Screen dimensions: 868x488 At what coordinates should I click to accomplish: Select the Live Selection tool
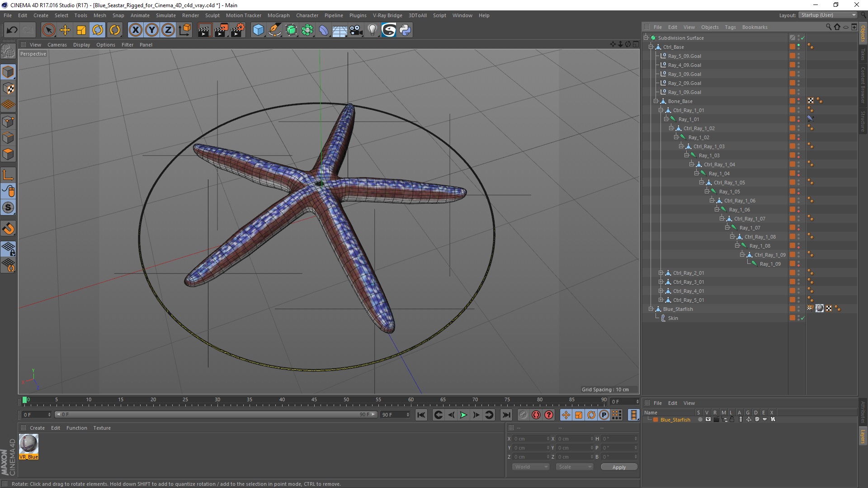coord(48,30)
